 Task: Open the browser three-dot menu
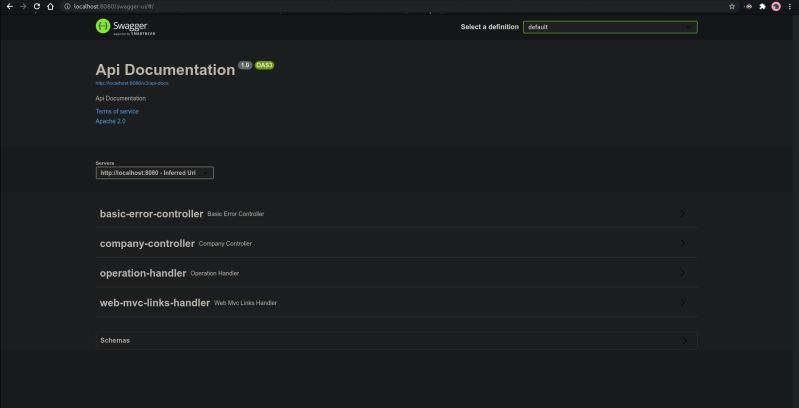click(790, 7)
